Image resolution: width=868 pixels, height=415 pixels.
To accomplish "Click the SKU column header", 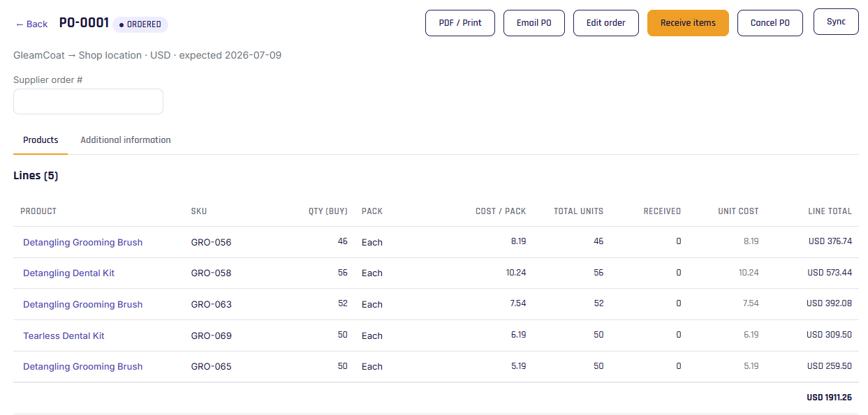I will (x=199, y=211).
